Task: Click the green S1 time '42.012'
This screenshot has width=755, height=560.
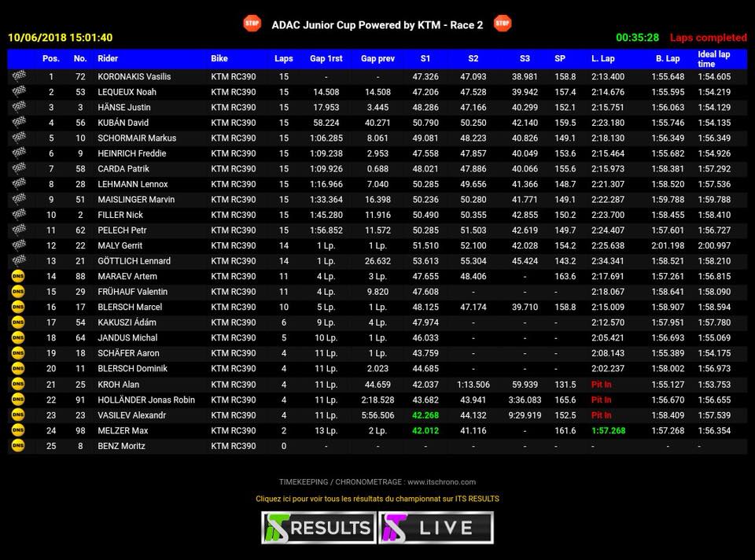Action: [425, 430]
